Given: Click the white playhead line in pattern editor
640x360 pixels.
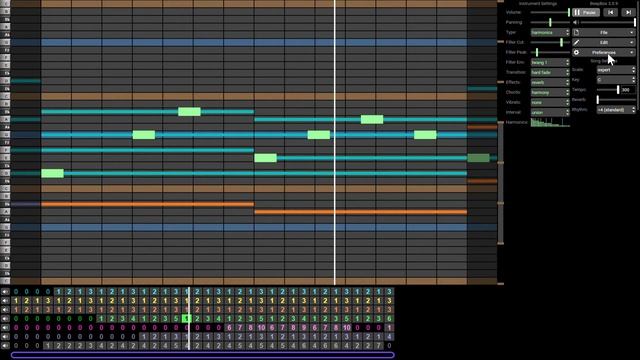Looking at the screenshot, I should (x=335, y=142).
